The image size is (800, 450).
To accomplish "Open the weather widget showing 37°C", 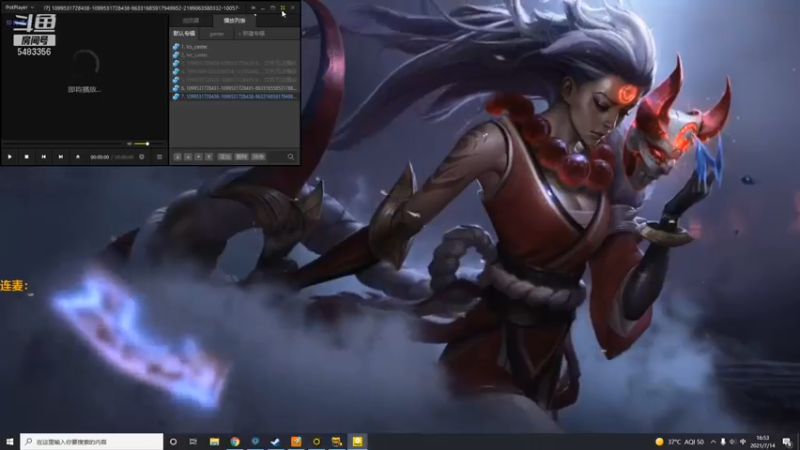I will [679, 442].
